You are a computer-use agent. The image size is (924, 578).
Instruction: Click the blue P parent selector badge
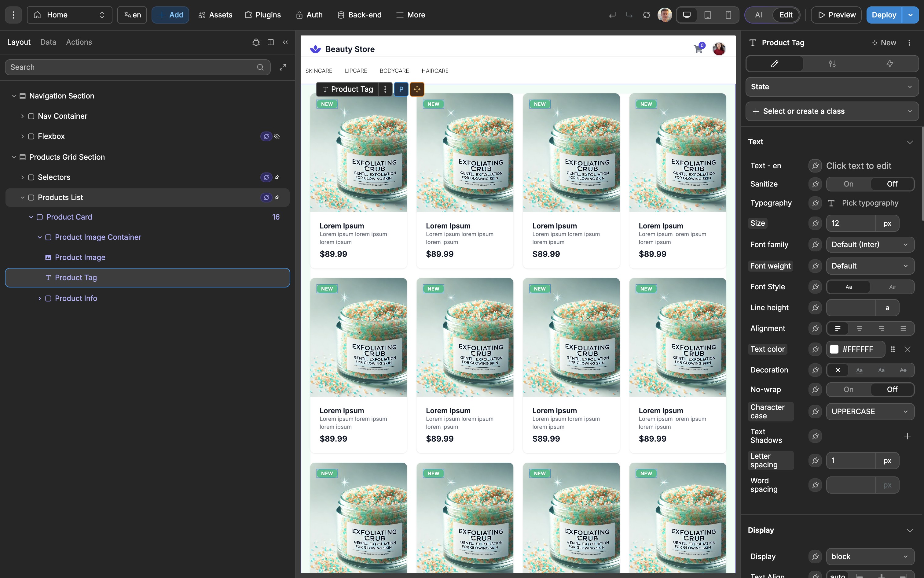pyautogui.click(x=401, y=89)
